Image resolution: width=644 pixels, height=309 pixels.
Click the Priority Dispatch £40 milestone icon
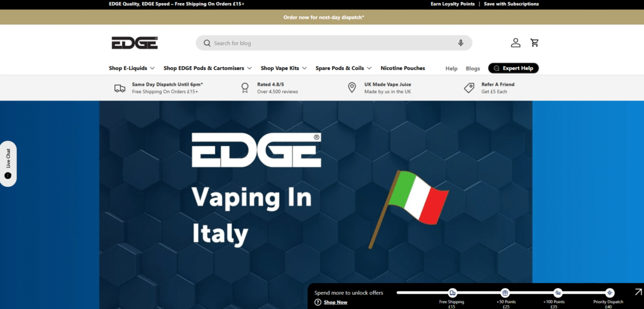coord(610,293)
